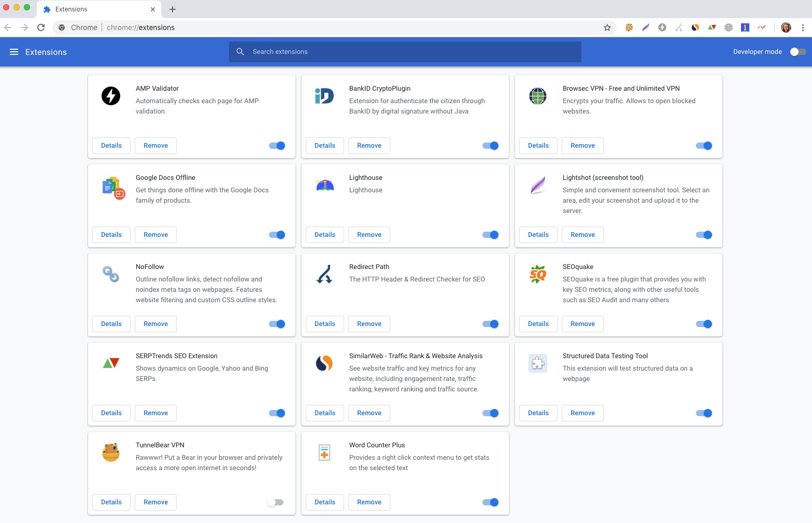The image size is (812, 523).
Task: Turn off the NoFollow extension
Action: (277, 324)
